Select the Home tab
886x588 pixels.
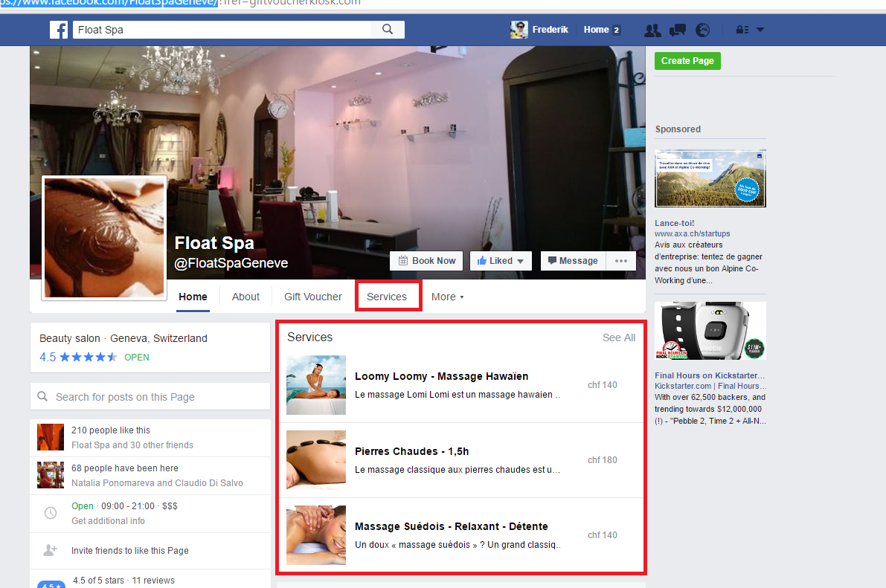[193, 297]
